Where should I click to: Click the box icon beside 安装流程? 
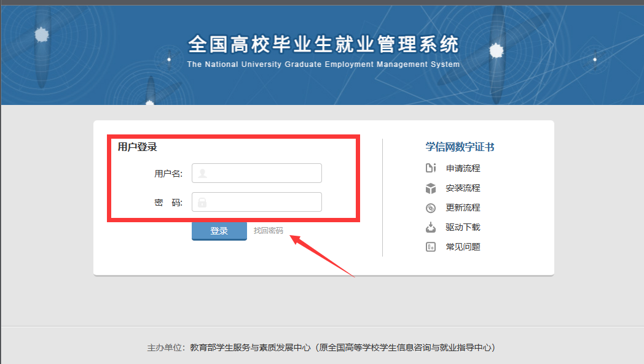(x=430, y=188)
